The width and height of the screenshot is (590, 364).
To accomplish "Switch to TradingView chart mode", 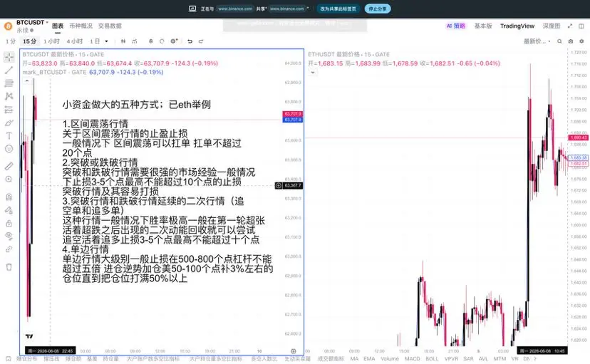I will 517,26.
